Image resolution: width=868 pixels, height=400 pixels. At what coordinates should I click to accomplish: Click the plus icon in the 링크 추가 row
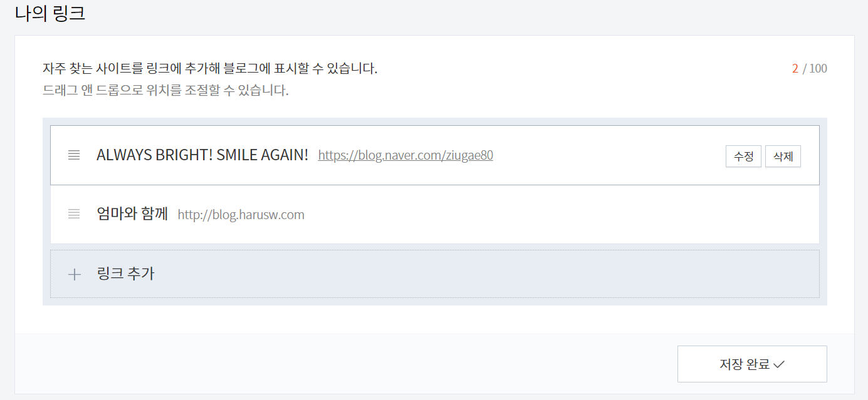(x=73, y=274)
